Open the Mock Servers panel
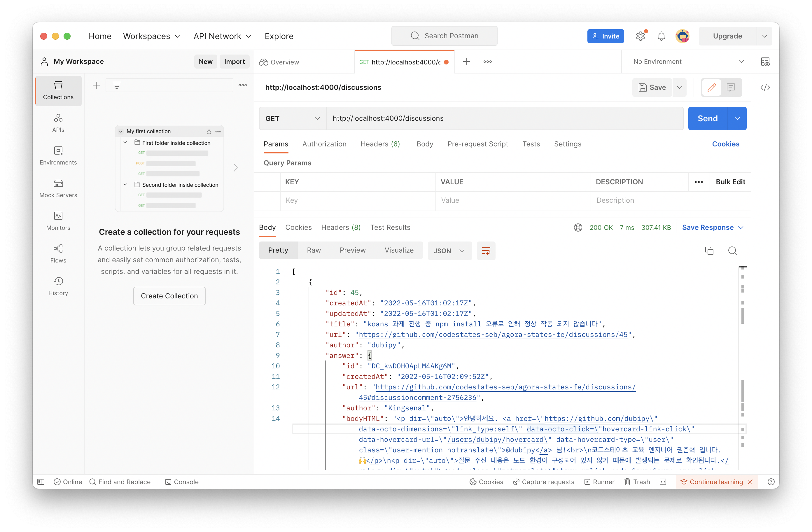 (58, 188)
